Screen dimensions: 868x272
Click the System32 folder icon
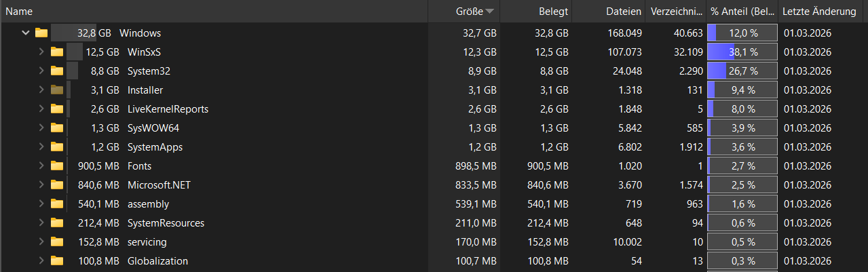tap(56, 71)
